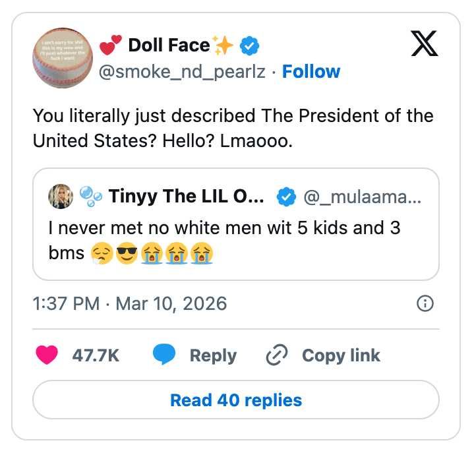
Task: Click the @smoke_nd_pearlz handle
Action: tap(182, 71)
